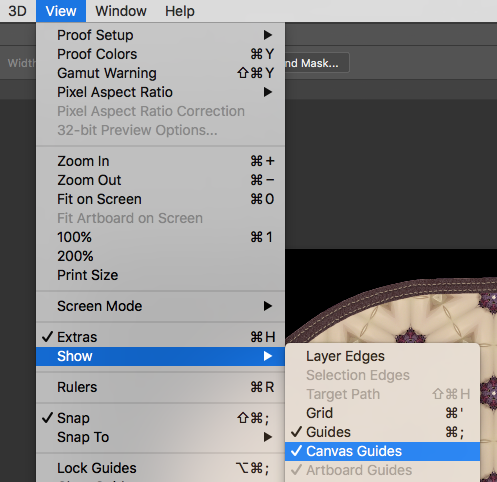497x482 pixels.
Task: Open the Show submenu
Action: (160, 356)
